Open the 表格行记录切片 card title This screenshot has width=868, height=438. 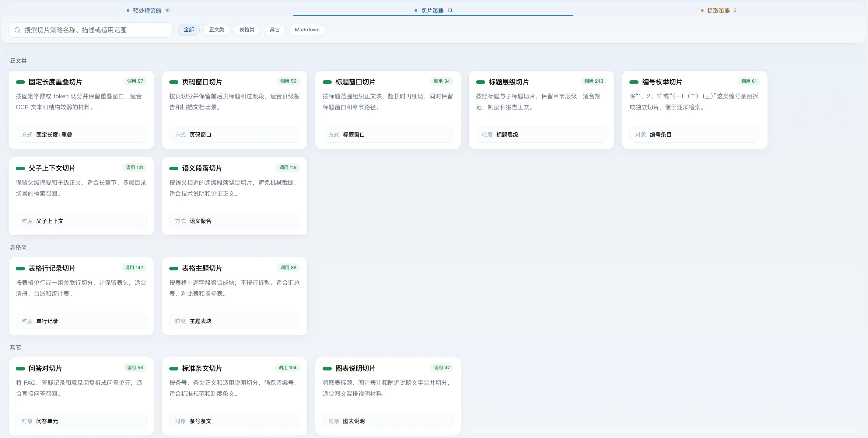pos(52,268)
